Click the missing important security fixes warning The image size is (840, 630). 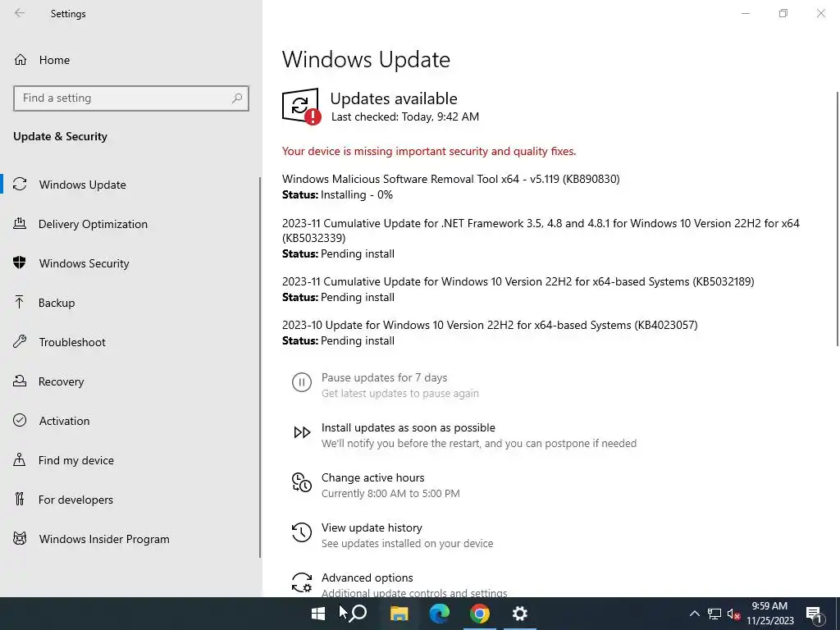coord(428,151)
